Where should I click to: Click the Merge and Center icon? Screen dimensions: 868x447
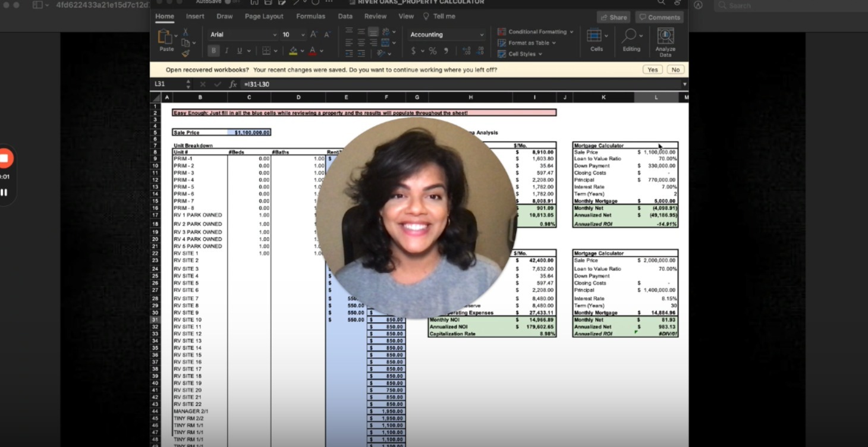point(386,43)
